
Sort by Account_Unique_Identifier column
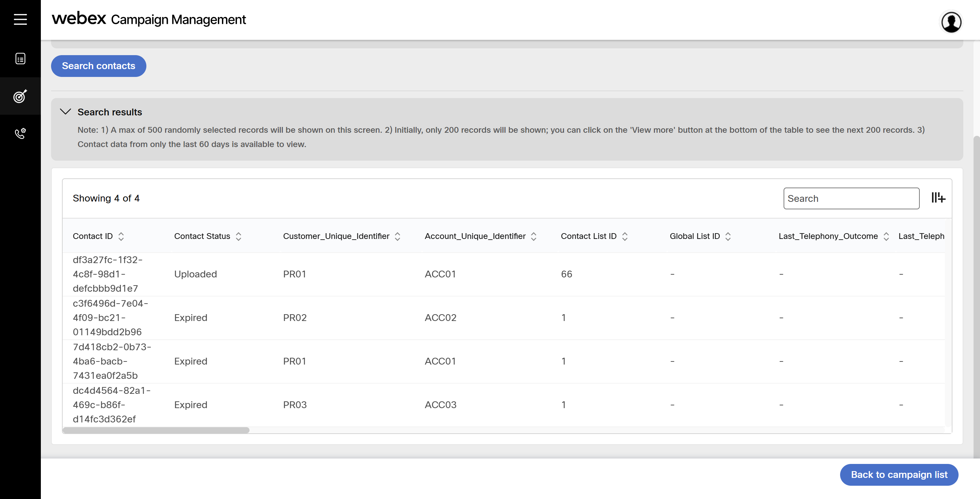(534, 237)
